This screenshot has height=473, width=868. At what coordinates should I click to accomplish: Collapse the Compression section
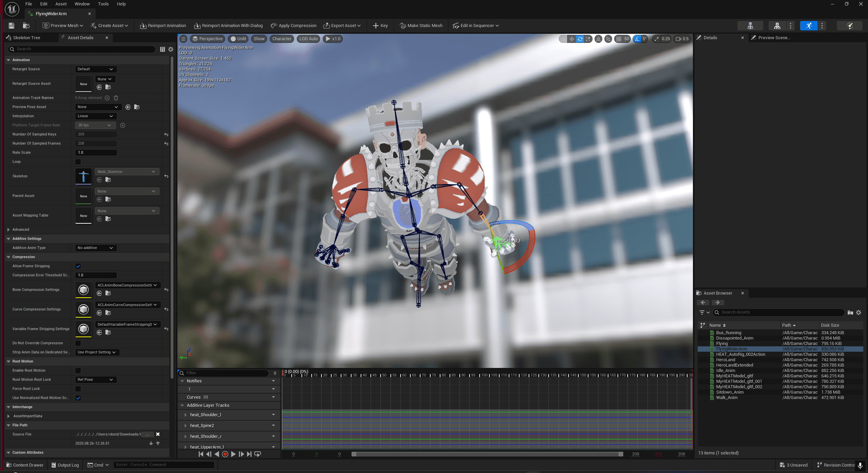tap(8, 257)
